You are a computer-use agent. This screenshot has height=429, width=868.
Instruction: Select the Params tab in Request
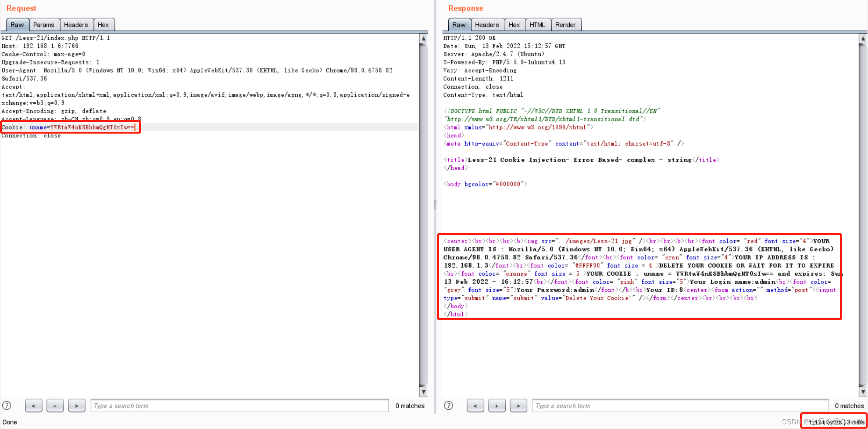tap(44, 24)
